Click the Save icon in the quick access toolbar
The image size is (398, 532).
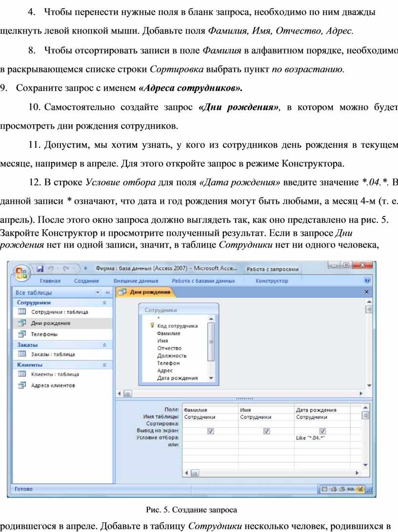click(40, 269)
